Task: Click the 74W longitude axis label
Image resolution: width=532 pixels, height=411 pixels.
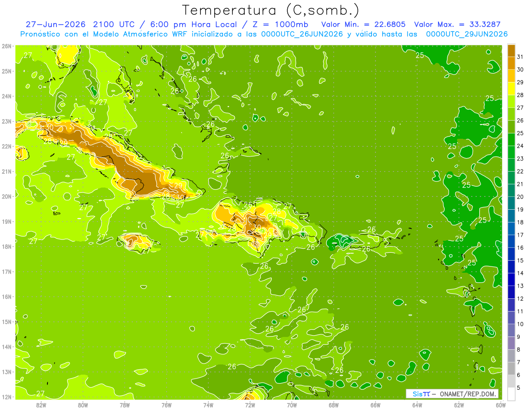Action: pos(208,405)
